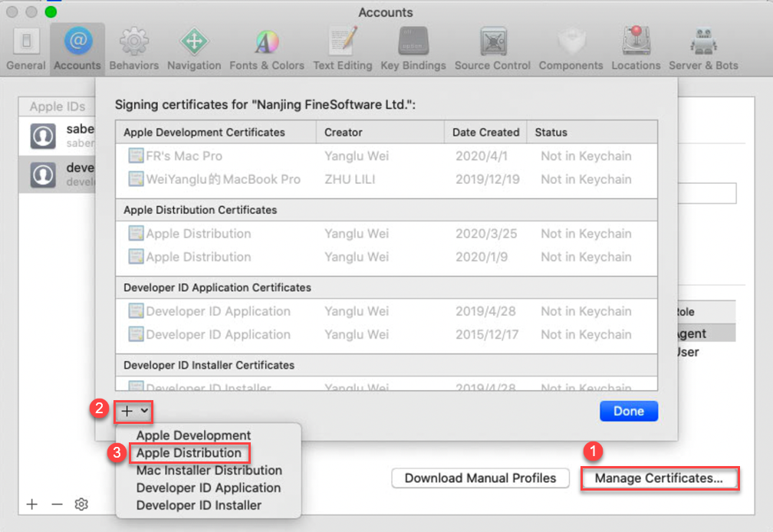Remove the selected Apple ID with minus
The height and width of the screenshot is (532, 773).
pyautogui.click(x=58, y=504)
